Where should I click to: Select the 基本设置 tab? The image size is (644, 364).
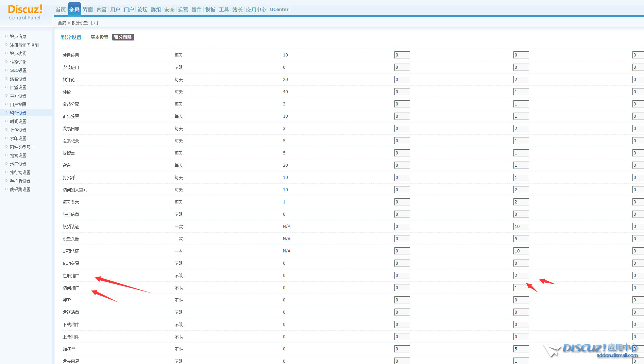coord(99,37)
